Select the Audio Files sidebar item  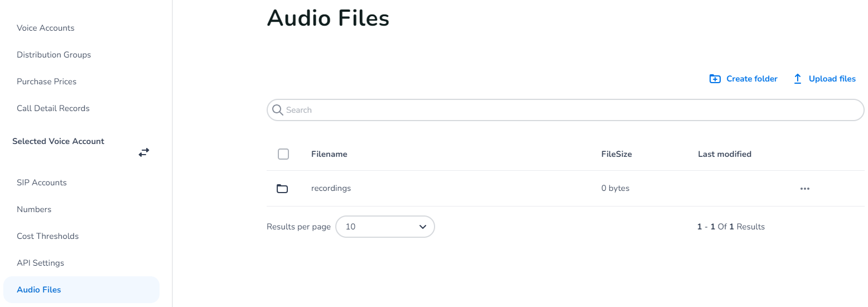point(39,290)
